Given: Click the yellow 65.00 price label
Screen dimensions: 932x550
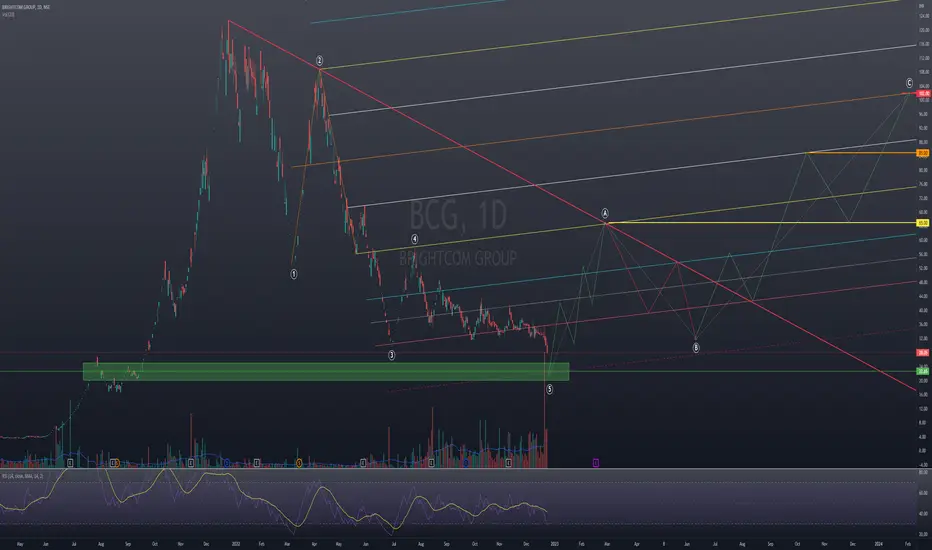Looking at the screenshot, I should [x=923, y=223].
